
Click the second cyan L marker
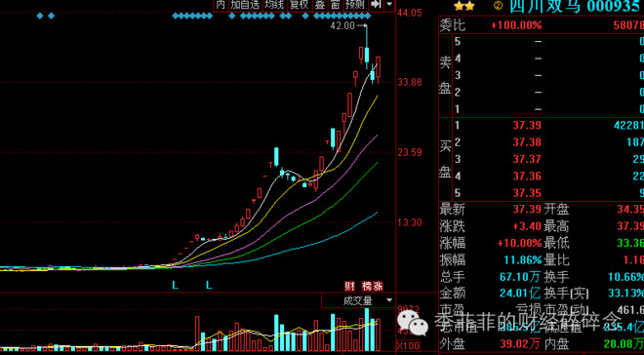209,285
